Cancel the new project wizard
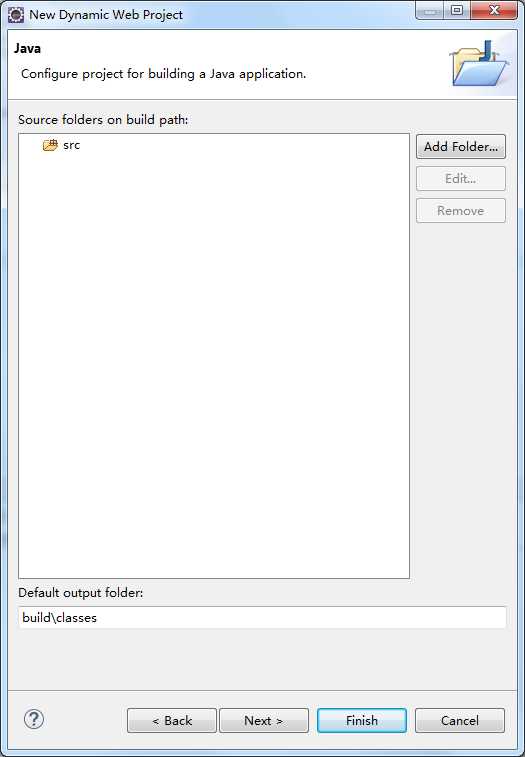The width and height of the screenshot is (525, 757). point(460,720)
